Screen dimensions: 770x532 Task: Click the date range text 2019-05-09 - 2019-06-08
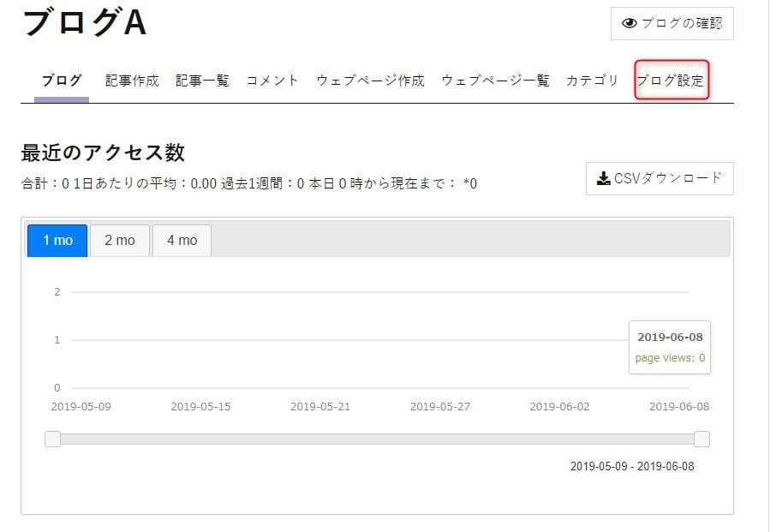point(632,466)
